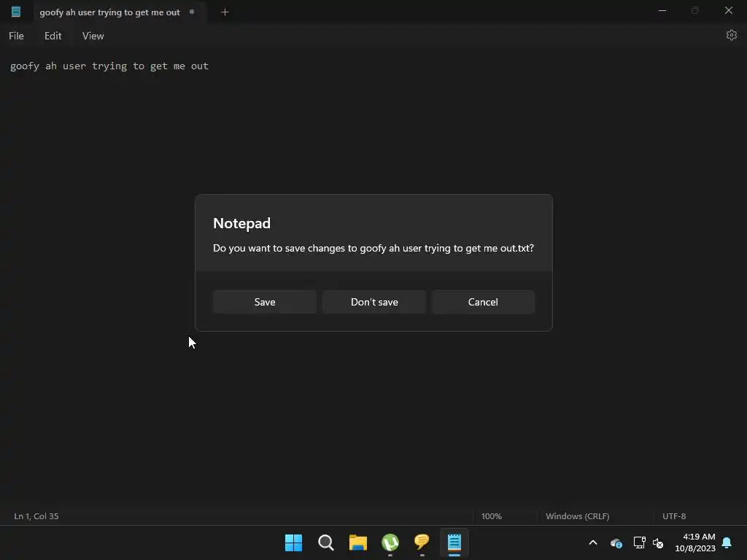Click the 100% zoom status entry

point(491,516)
